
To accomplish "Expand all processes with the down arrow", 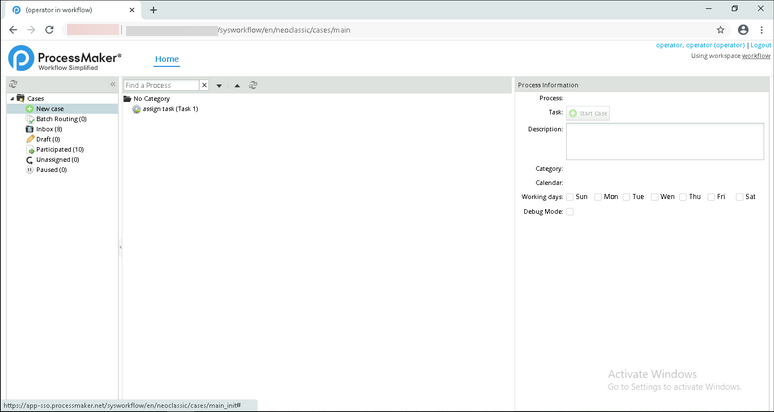I will point(219,86).
